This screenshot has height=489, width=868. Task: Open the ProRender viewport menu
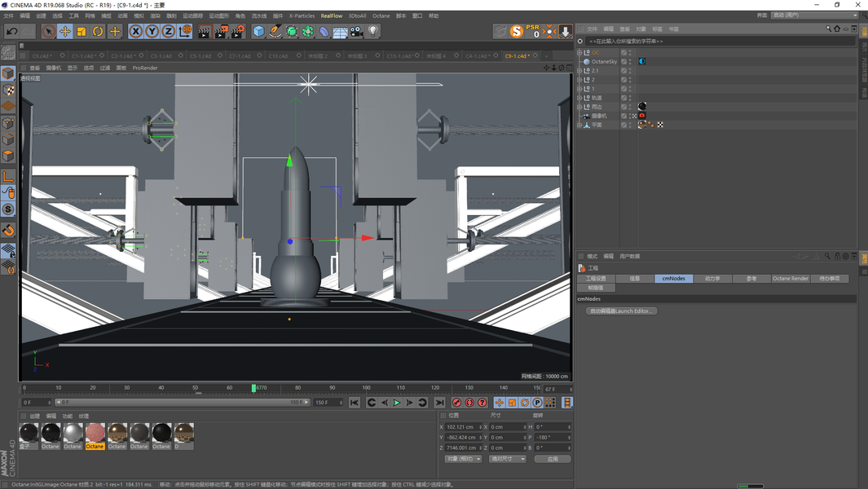click(145, 68)
